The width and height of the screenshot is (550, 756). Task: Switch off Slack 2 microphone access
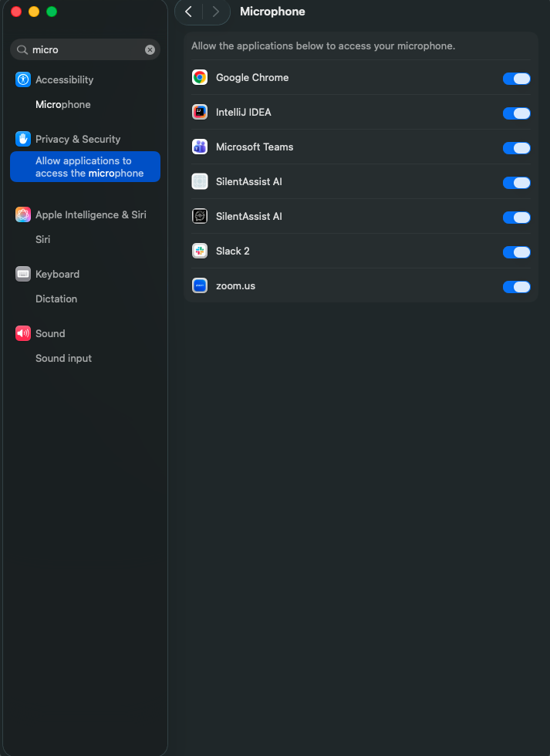[516, 252]
